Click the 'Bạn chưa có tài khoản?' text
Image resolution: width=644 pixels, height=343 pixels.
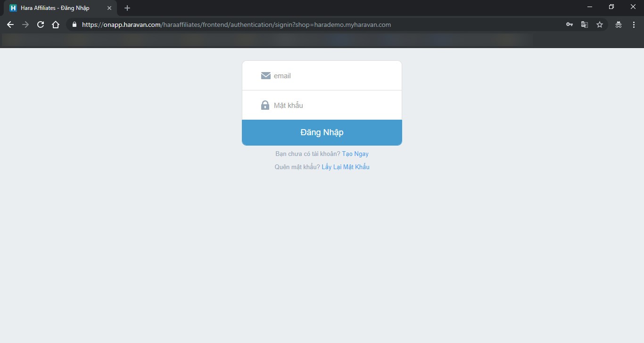coord(308,154)
